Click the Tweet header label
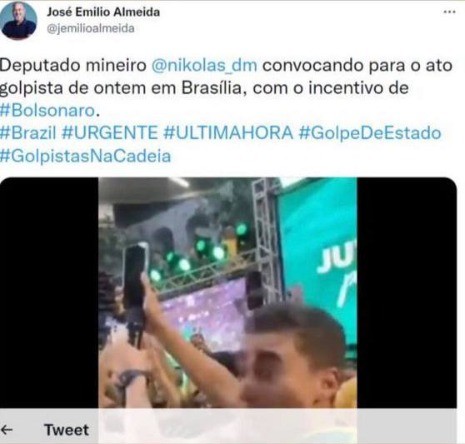 pyautogui.click(x=67, y=430)
